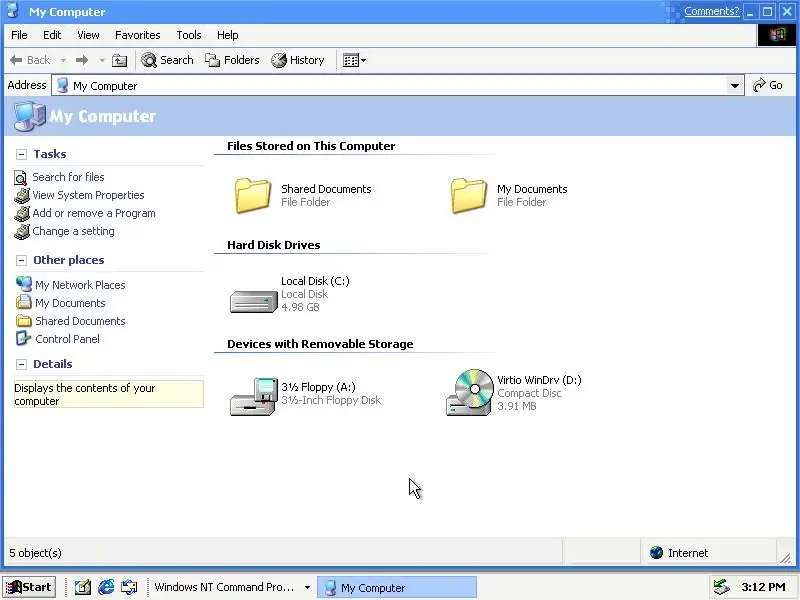Collapse the Other places section

click(x=21, y=260)
